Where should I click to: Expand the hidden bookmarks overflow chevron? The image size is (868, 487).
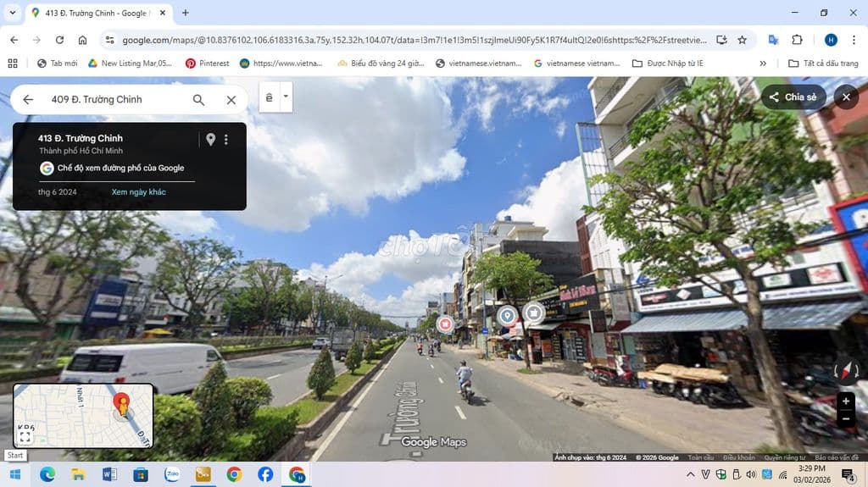coord(763,64)
